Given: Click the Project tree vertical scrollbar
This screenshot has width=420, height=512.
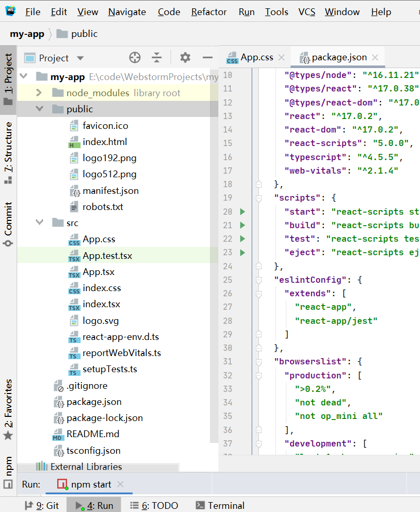Looking at the screenshot, I should (x=214, y=256).
